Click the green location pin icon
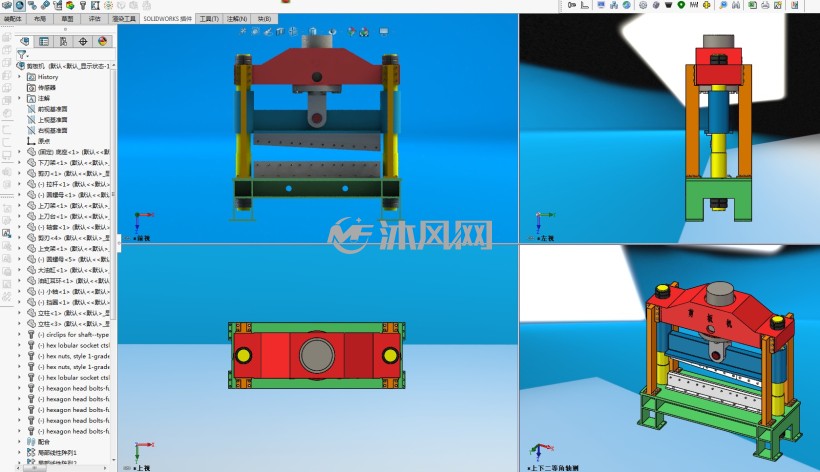This screenshot has height=472, width=820. [x=681, y=5]
